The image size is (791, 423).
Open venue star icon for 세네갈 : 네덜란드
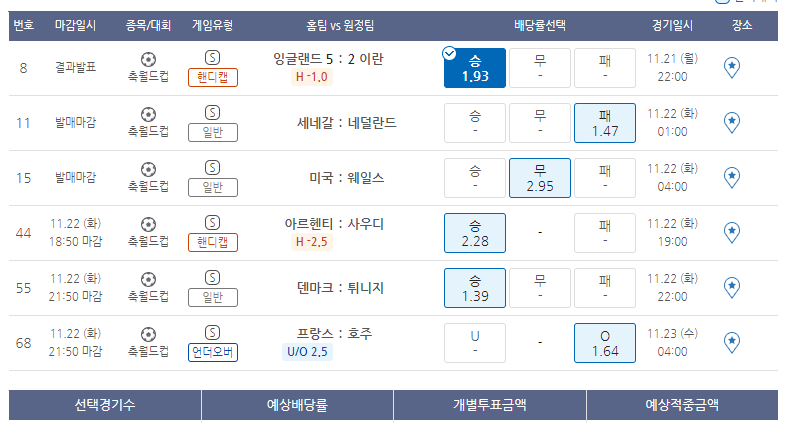pyautogui.click(x=731, y=123)
